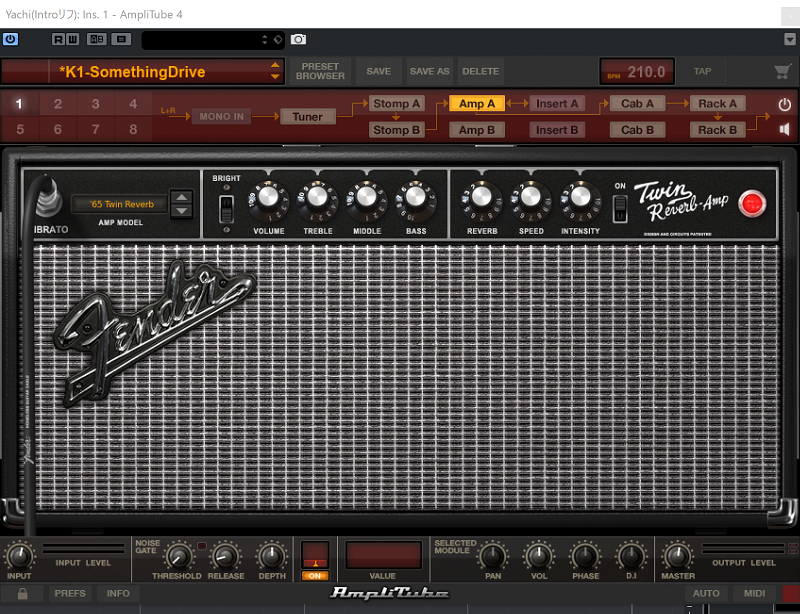The height and width of the screenshot is (614, 800).
Task: Open the plugin window menu arrow at top right
Action: pos(790,39)
